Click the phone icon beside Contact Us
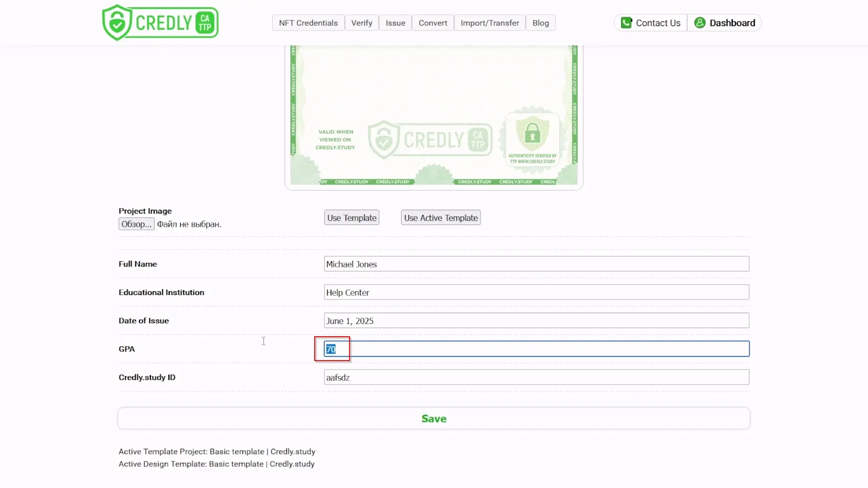This screenshot has height=488, width=868. pos(626,23)
